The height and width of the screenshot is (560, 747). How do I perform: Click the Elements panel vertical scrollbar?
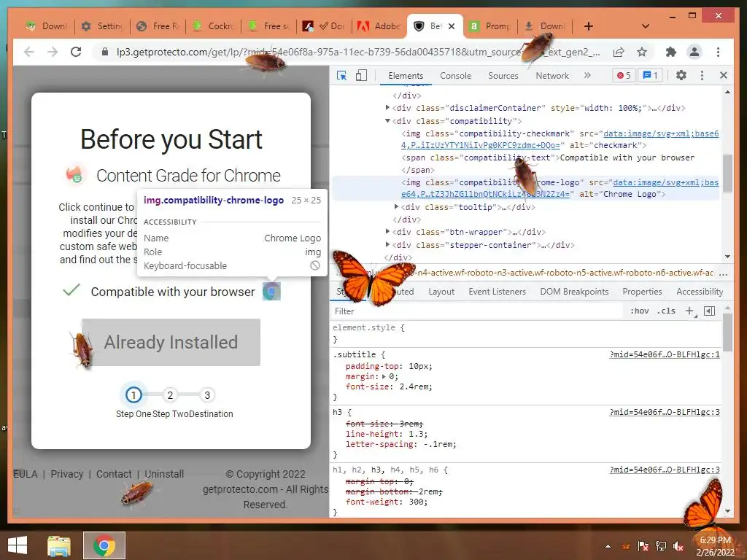coord(727,174)
